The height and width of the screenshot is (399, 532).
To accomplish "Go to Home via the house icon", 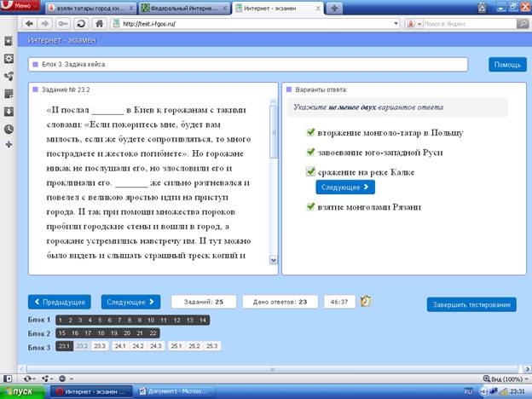I will (100, 23).
